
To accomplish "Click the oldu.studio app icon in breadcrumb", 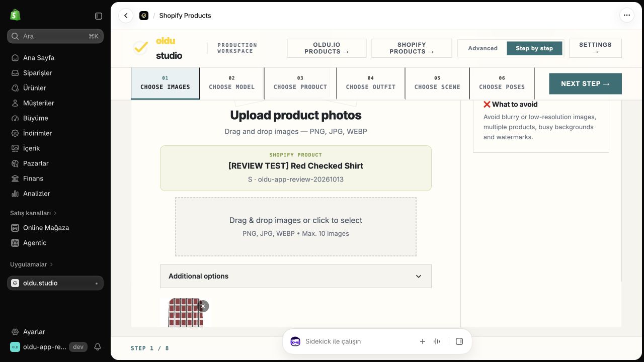I will [144, 16].
